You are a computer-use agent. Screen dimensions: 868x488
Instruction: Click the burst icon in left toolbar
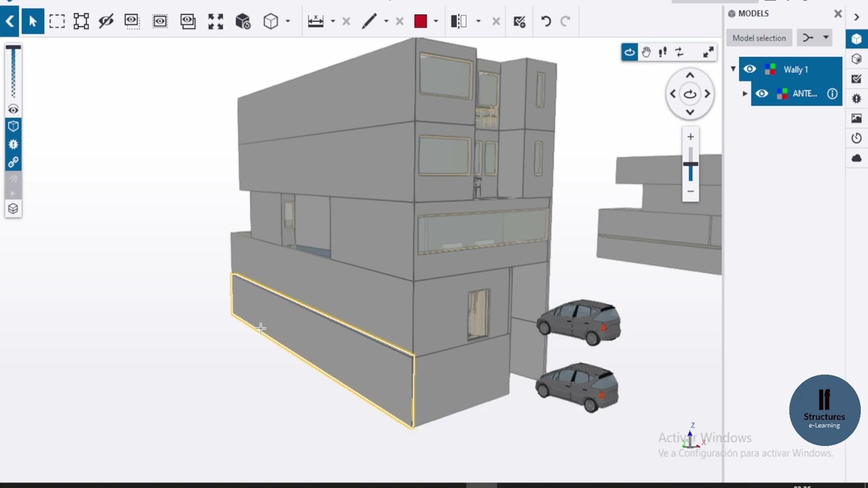(13, 144)
